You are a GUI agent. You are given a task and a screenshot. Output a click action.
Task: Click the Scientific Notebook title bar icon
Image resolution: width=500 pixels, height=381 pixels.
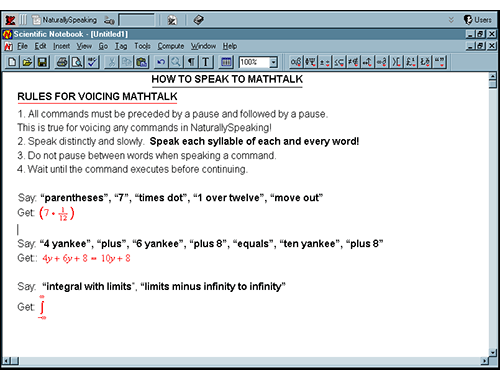[7, 34]
